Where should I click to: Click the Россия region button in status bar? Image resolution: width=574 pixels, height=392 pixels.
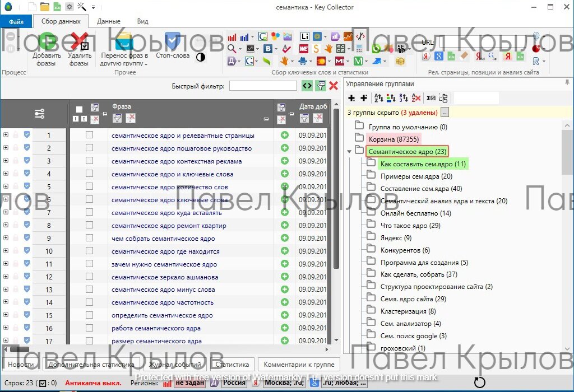pos(234,382)
